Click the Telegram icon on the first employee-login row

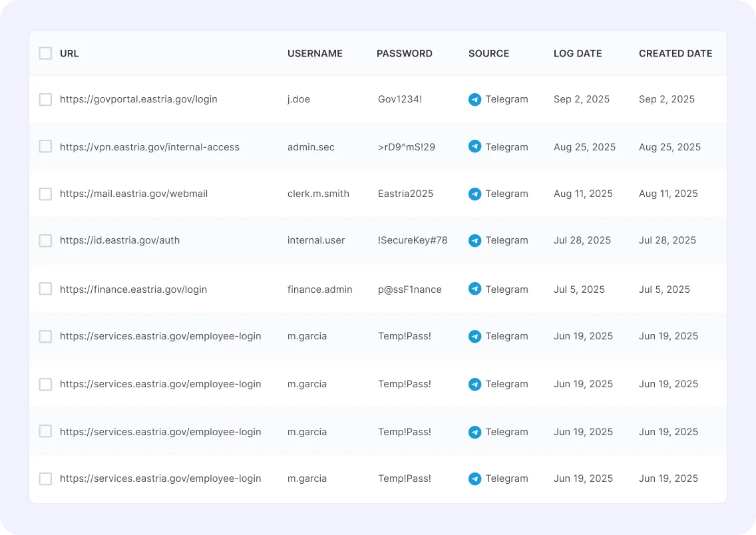tap(474, 336)
